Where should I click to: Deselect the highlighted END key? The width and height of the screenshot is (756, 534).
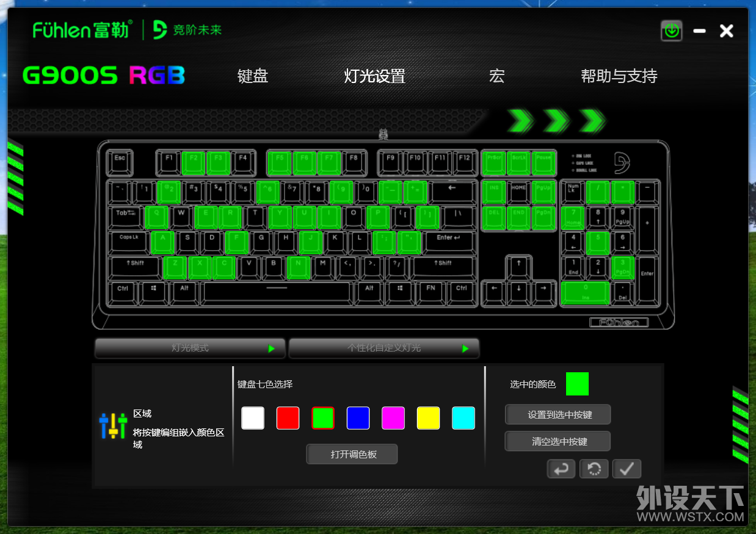point(518,217)
